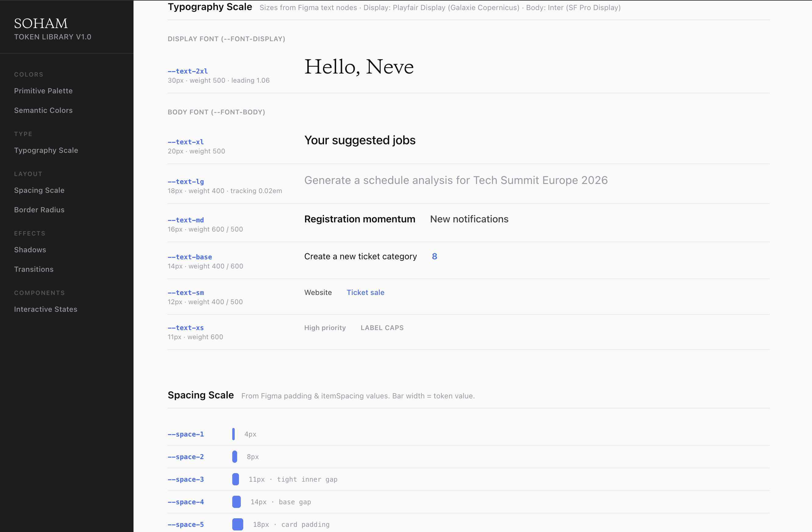Click the --space-4 token name
Screen dimensions: 812x532
[186, 501]
